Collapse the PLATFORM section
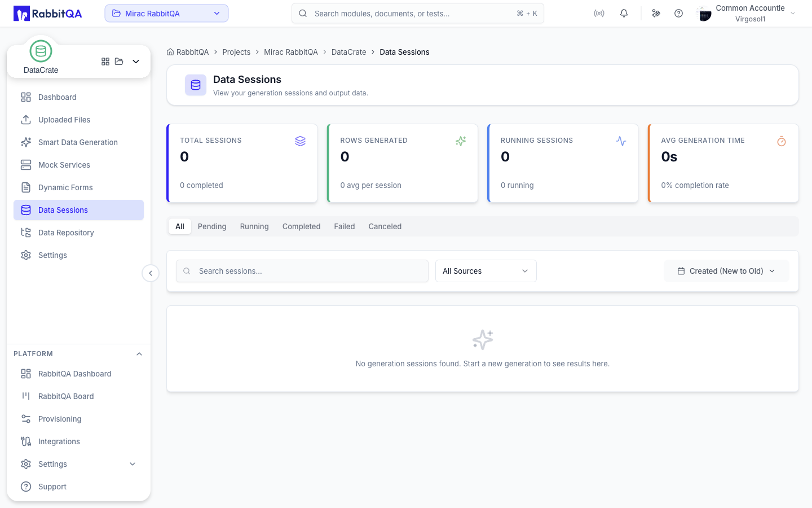This screenshot has width=812, height=508. pyautogui.click(x=139, y=354)
